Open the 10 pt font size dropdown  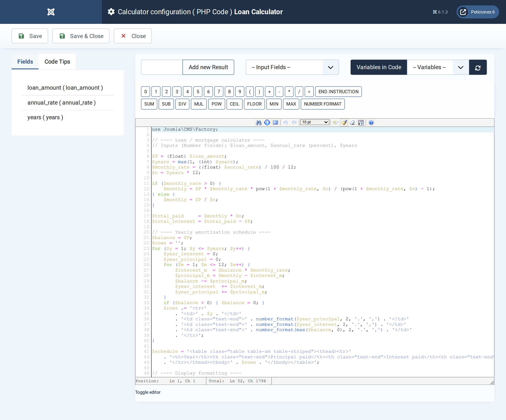pos(315,122)
